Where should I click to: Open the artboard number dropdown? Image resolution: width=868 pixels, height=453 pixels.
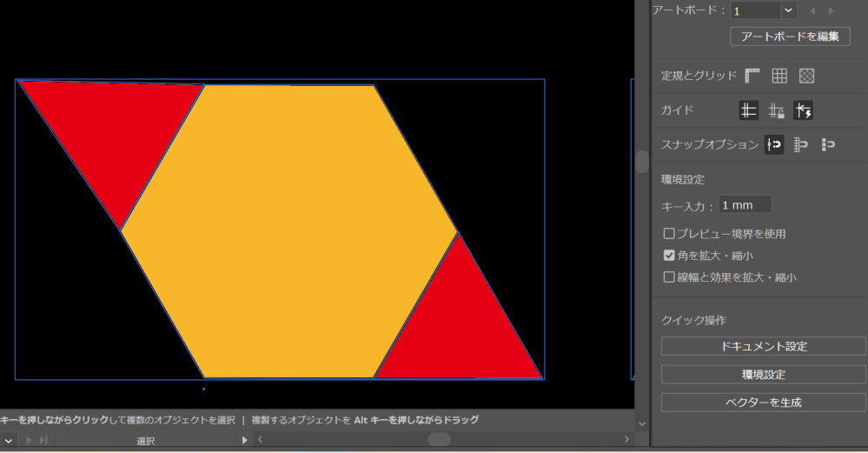pos(788,10)
